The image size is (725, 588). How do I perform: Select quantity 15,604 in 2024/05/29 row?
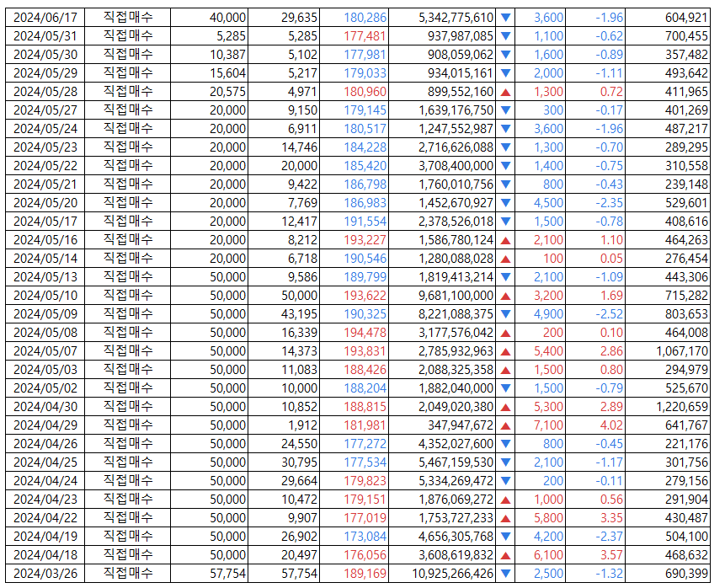tap(227, 73)
